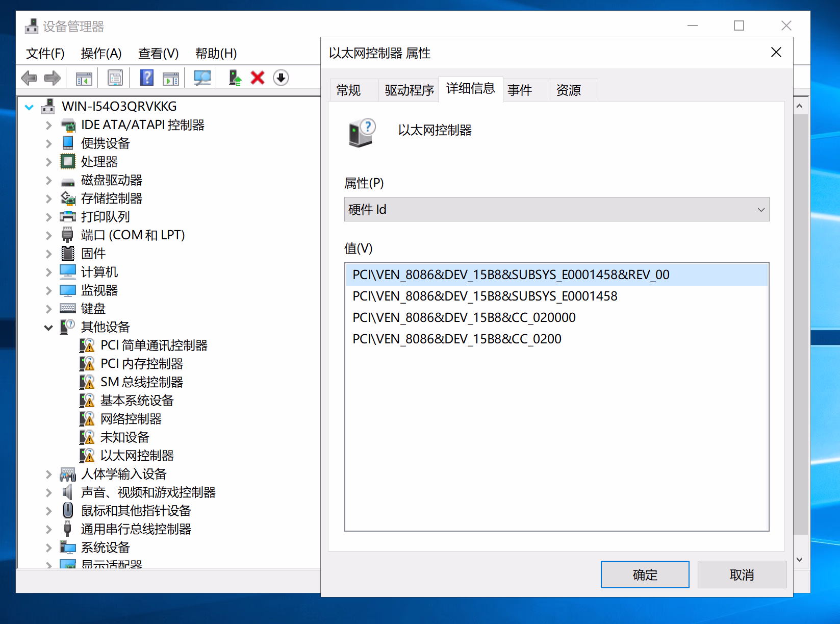
Task: Collapse the 其他设备 tree node
Action: click(48, 328)
